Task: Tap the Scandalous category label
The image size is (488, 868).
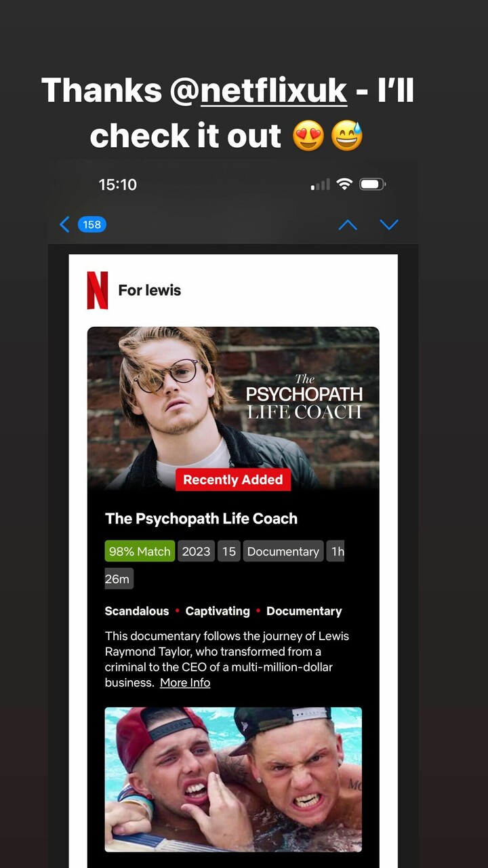Action: (x=137, y=611)
